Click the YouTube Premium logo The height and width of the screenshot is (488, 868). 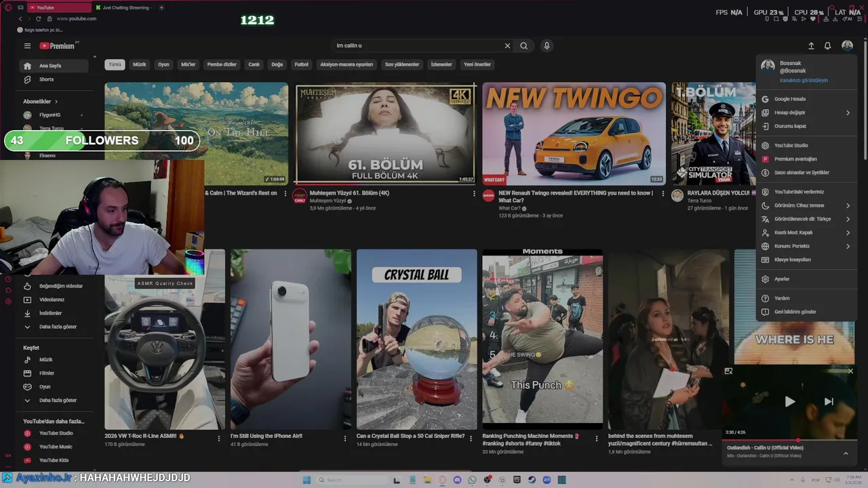57,46
